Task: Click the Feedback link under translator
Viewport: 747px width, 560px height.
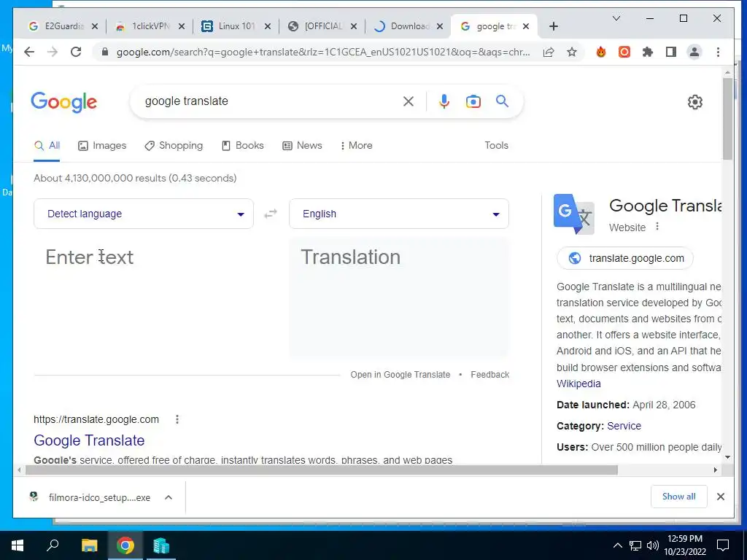Action: point(489,375)
